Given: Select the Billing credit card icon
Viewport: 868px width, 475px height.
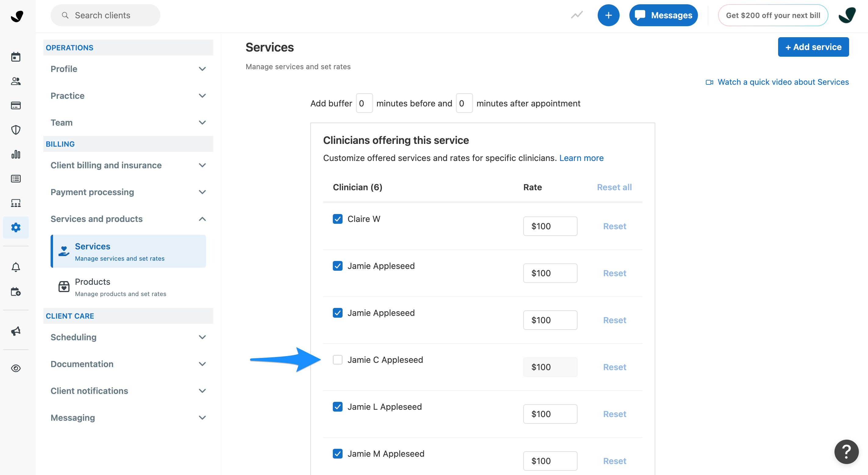Looking at the screenshot, I should (16, 105).
